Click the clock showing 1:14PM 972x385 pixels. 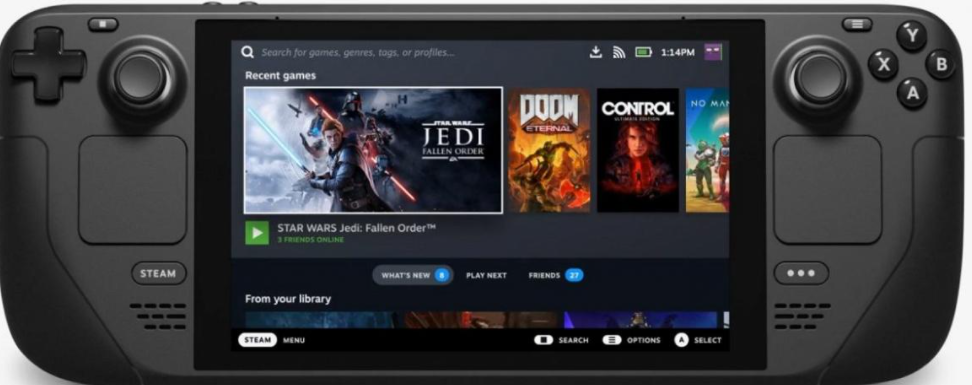[678, 53]
